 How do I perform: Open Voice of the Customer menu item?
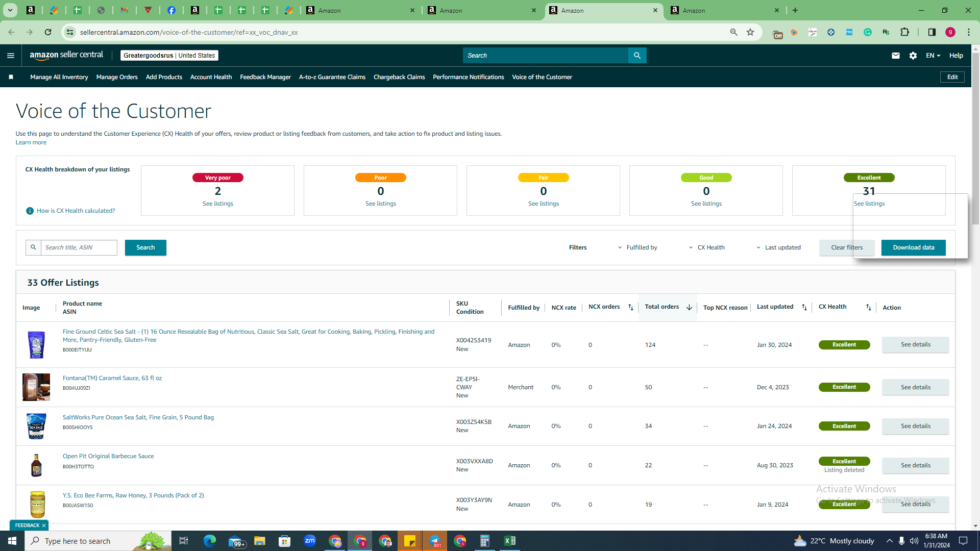pos(542,77)
